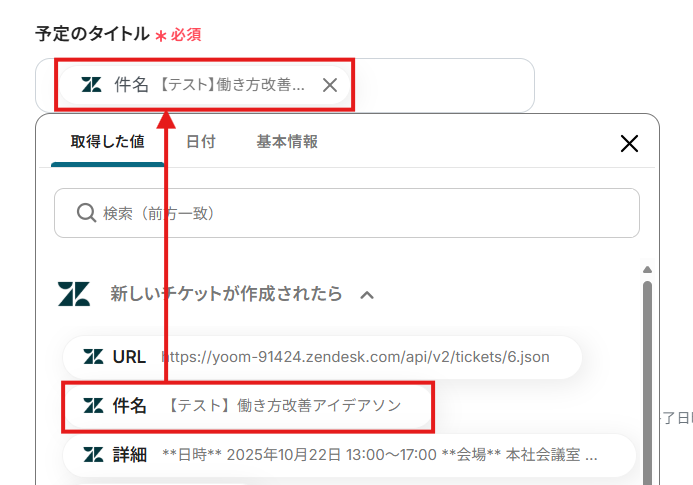Collapse the 新しいチケットが作成されたら section
Image resolution: width=693 pixels, height=485 pixels.
(367, 295)
